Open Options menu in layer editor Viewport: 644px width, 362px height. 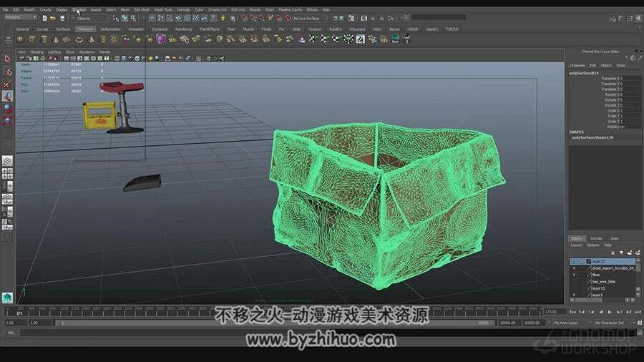[592, 245]
